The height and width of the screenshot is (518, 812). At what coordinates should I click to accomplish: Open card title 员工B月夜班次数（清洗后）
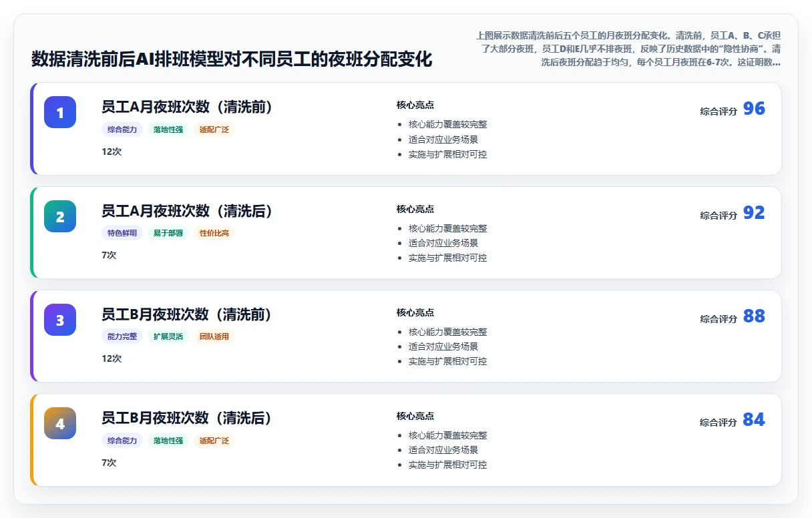(x=188, y=419)
